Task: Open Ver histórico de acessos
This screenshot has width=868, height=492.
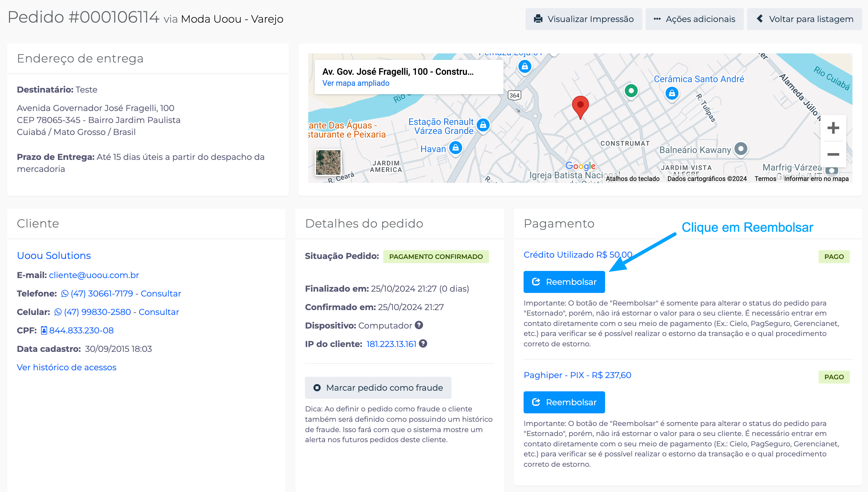Action: click(x=67, y=367)
